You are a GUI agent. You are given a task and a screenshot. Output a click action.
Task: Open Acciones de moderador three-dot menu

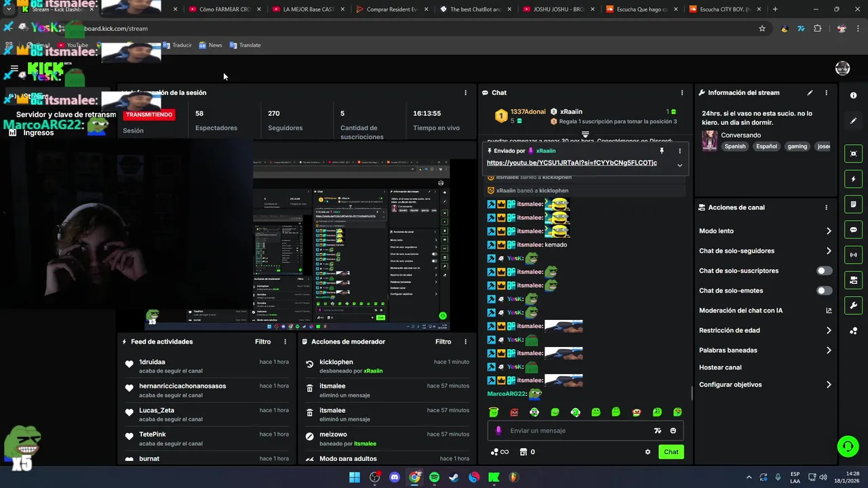click(465, 342)
